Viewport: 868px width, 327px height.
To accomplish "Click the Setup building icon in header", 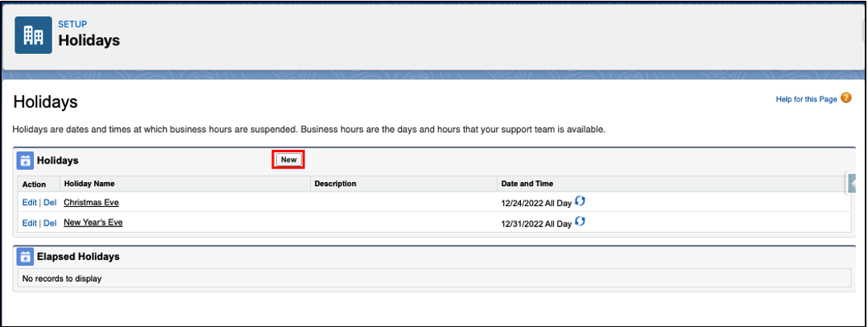I will 33,35.
